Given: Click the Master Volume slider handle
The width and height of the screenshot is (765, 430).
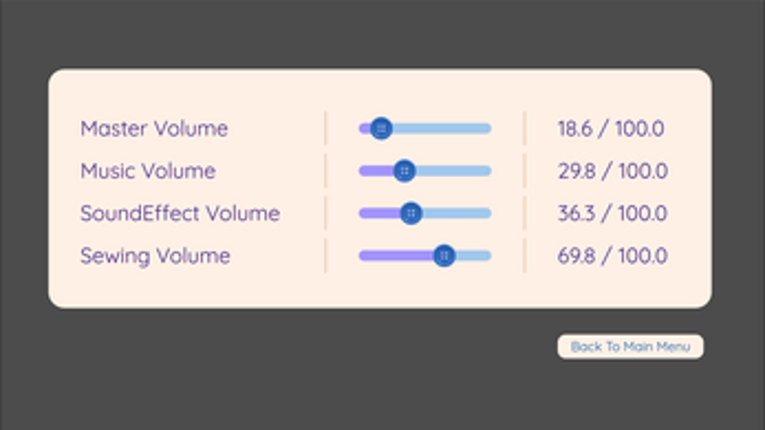Looking at the screenshot, I should tap(380, 128).
